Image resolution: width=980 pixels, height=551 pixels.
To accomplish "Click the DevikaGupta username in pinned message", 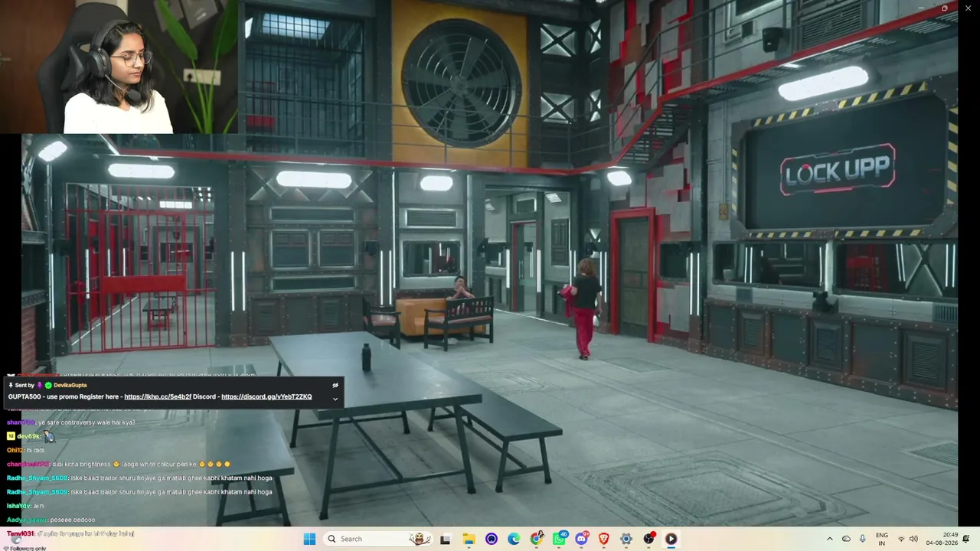I will coord(70,385).
